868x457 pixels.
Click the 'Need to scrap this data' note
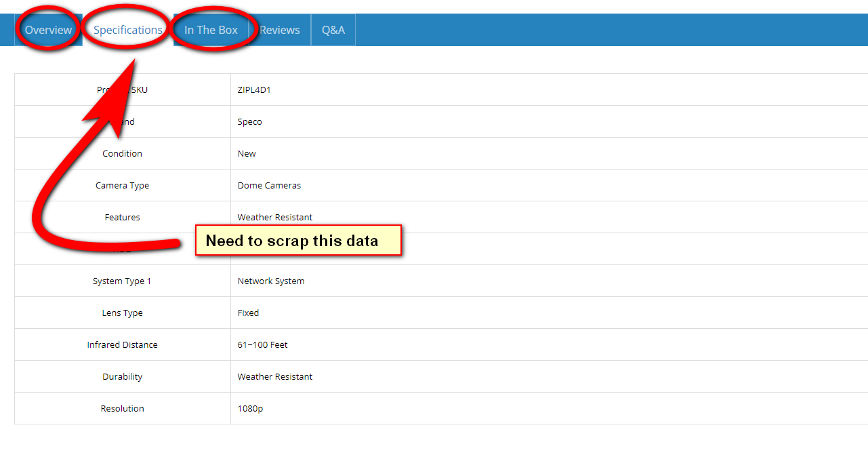[x=298, y=241]
